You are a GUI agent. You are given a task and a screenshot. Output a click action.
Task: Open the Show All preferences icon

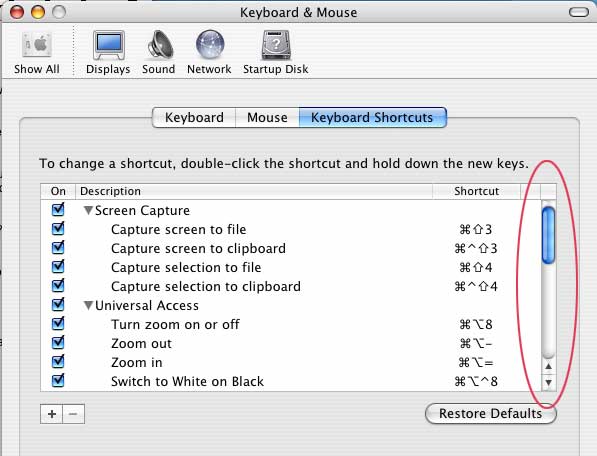(37, 46)
